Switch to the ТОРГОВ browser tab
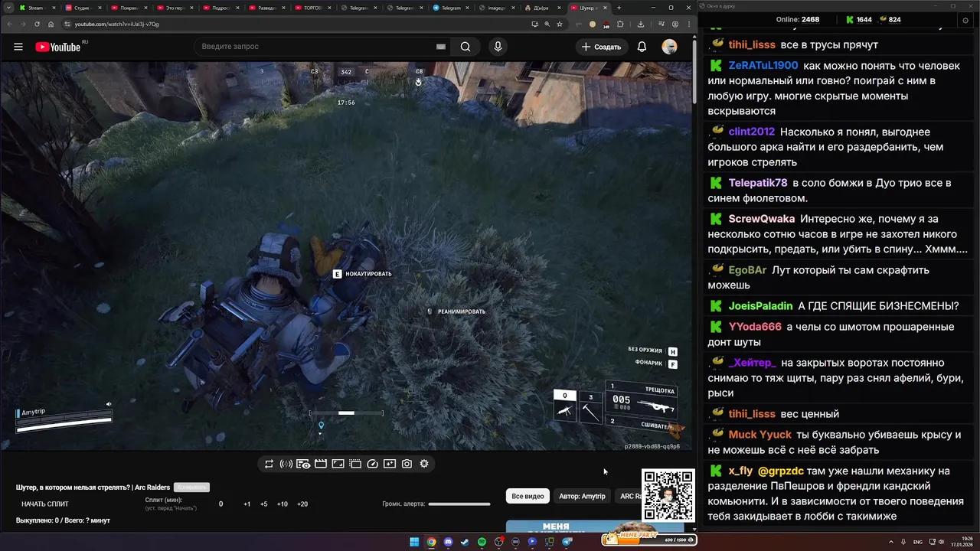Viewport: 980px width, 551px height. coord(312,8)
